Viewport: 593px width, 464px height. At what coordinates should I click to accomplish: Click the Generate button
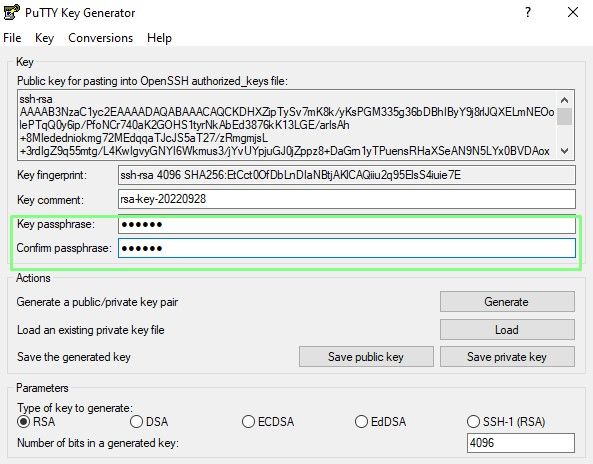tap(507, 302)
